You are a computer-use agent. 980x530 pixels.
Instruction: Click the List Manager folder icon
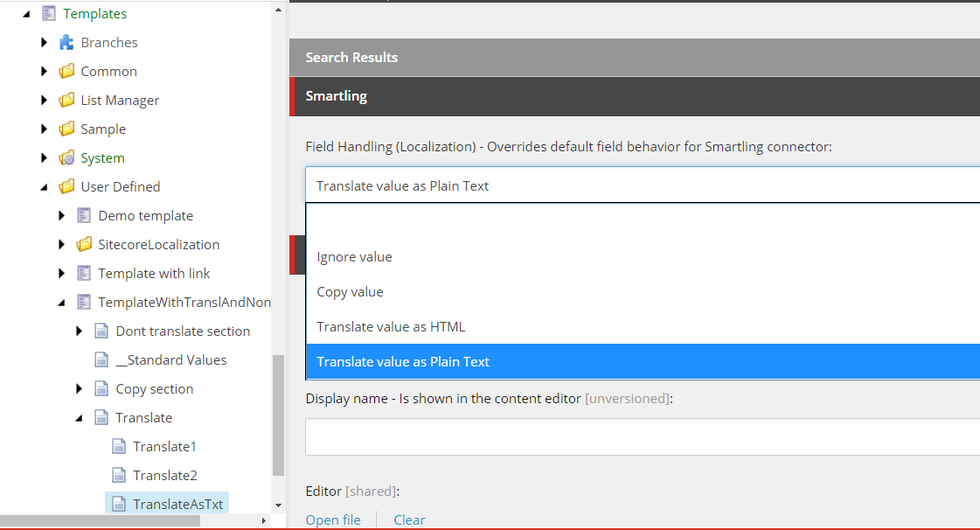[x=66, y=100]
